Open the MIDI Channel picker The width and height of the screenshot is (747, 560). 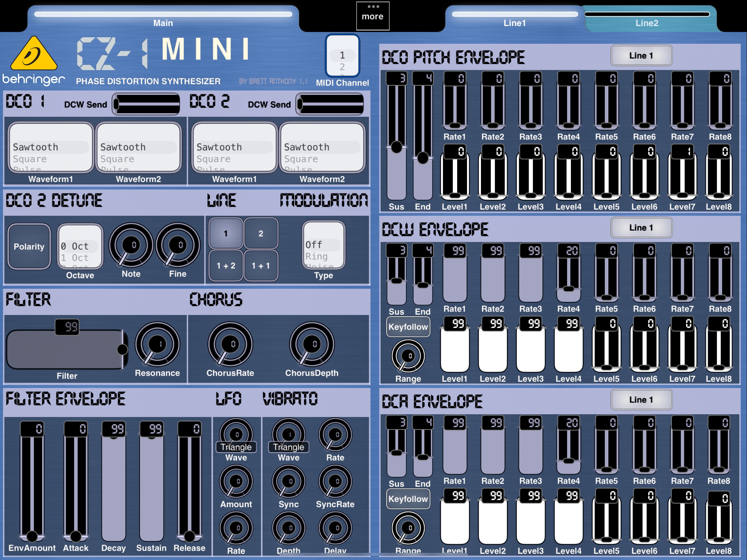point(342,56)
